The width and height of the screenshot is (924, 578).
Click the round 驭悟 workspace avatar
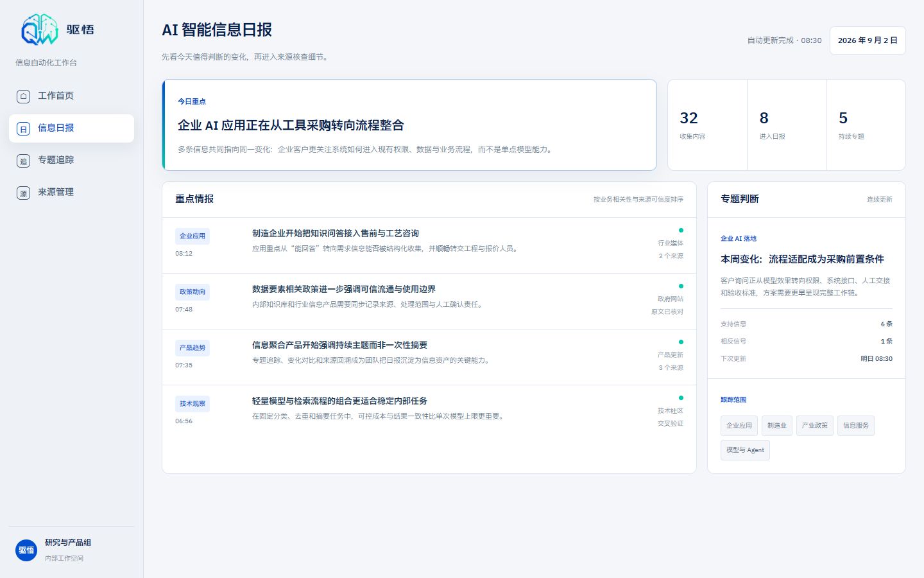point(26,550)
